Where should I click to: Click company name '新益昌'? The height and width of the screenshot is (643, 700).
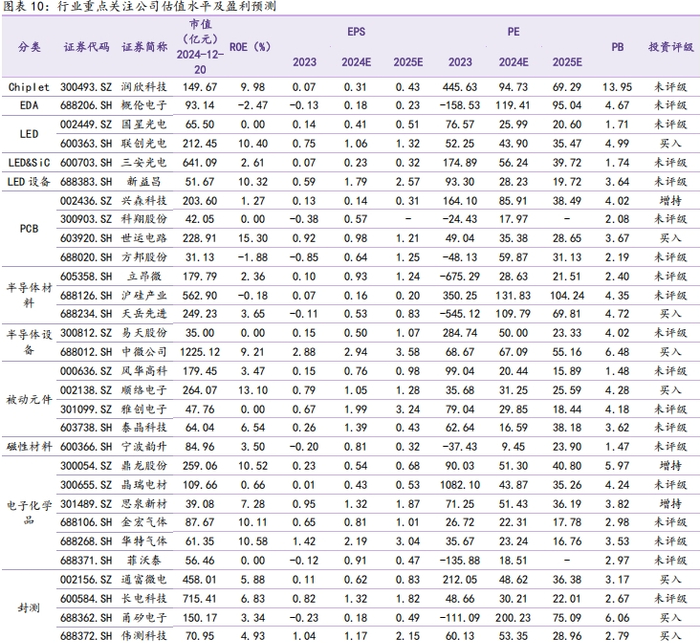pyautogui.click(x=144, y=182)
